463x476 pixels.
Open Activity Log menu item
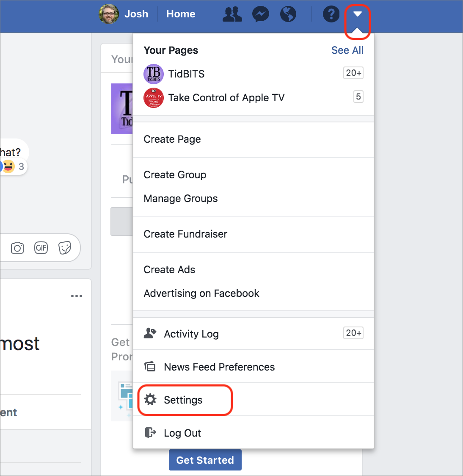[254, 334]
